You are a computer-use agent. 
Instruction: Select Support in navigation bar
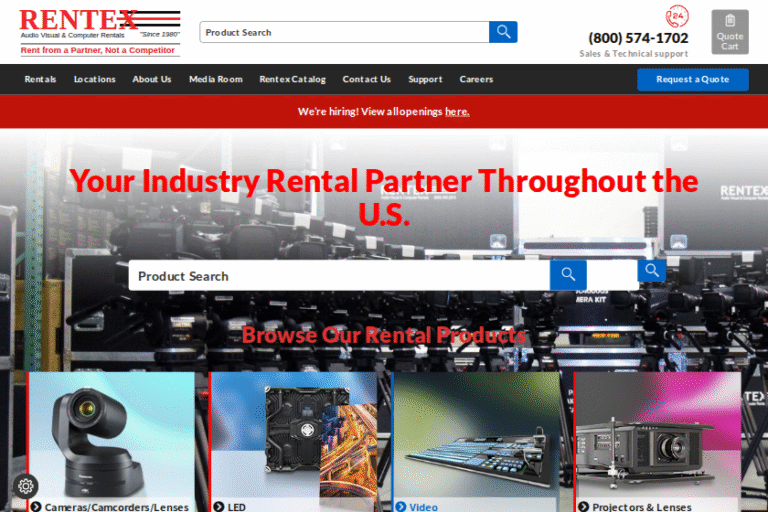coord(425,79)
